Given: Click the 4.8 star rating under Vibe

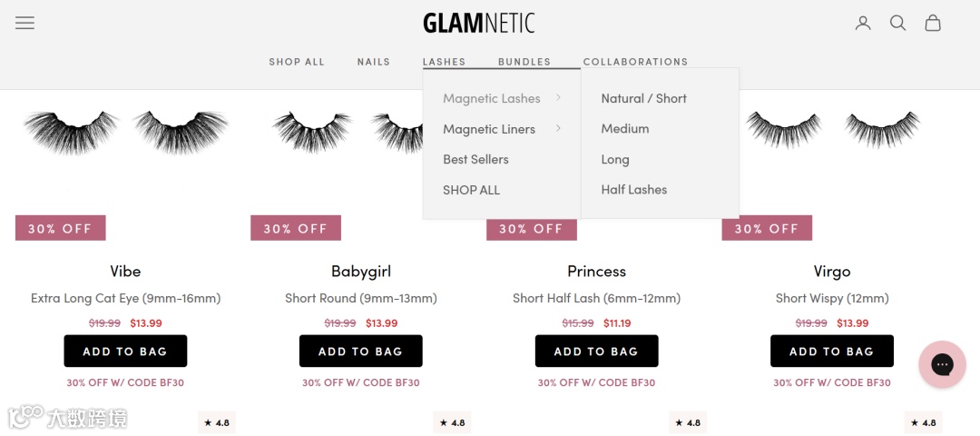Looking at the screenshot, I should (217, 423).
